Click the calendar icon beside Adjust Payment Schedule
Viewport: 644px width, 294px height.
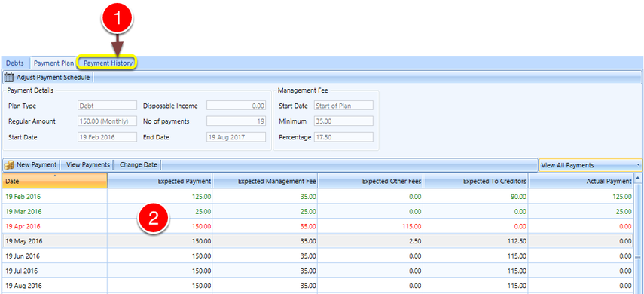pyautogui.click(x=8, y=77)
